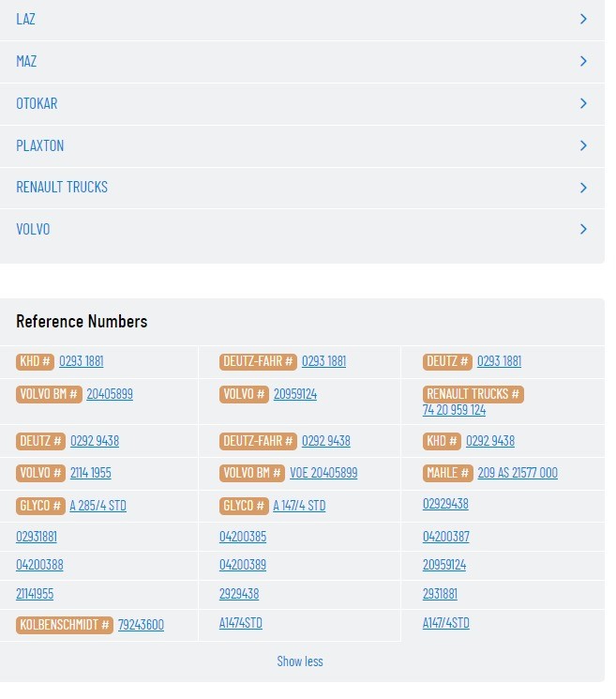Select the RENAULT TRUCKS manufacturer label
This screenshot has height=699, width=616.
click(62, 188)
